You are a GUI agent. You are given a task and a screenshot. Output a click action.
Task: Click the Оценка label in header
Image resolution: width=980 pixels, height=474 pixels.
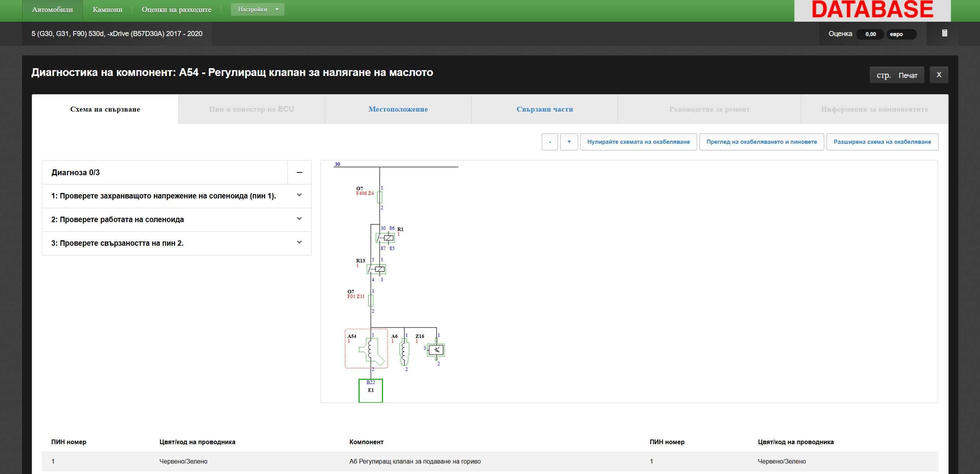[x=840, y=34]
